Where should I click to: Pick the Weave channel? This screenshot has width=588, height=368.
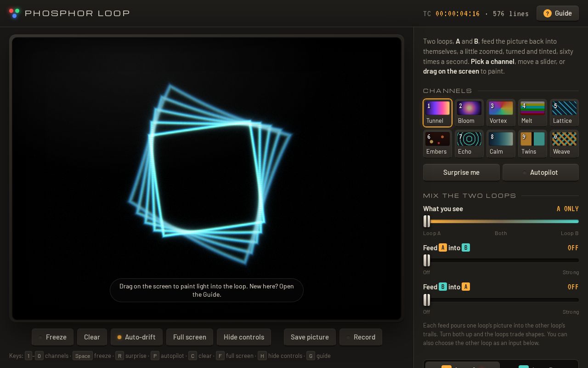point(564,144)
